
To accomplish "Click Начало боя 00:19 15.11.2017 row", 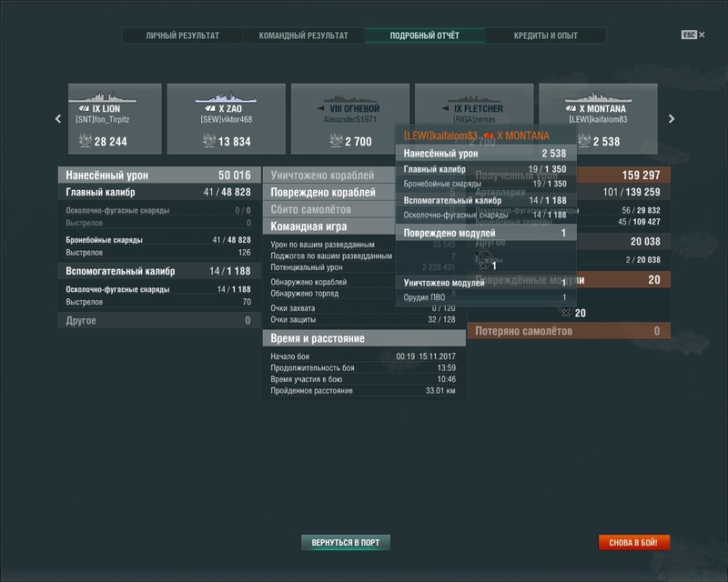I will (x=363, y=356).
